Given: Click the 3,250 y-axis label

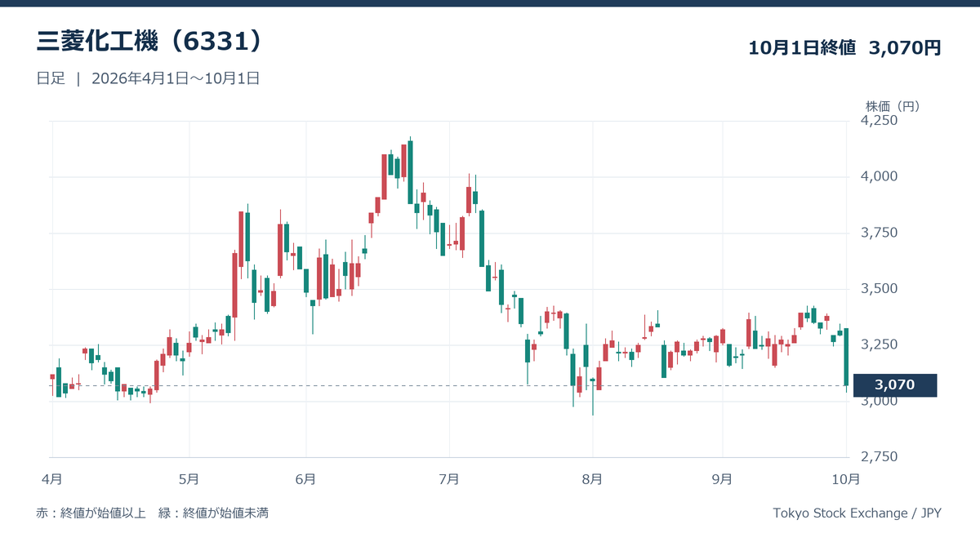Looking at the screenshot, I should tap(879, 345).
